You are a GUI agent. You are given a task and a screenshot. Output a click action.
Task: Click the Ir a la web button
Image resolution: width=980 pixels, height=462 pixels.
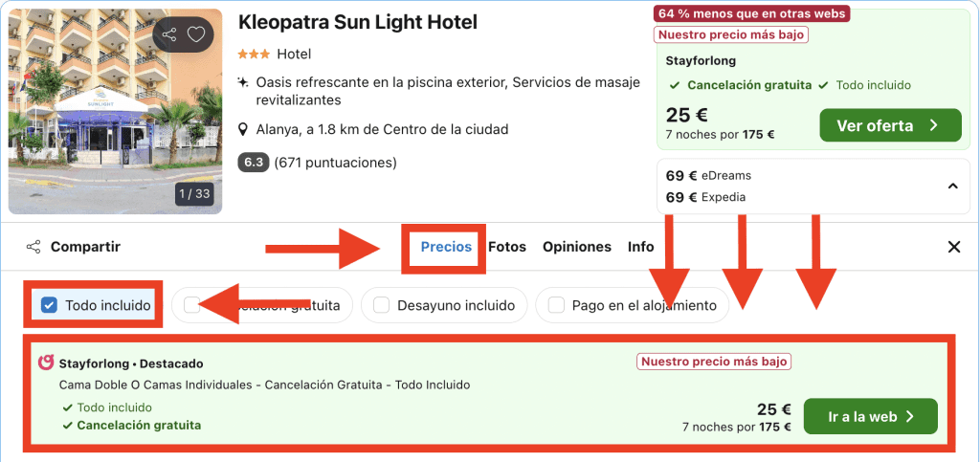[870, 416]
